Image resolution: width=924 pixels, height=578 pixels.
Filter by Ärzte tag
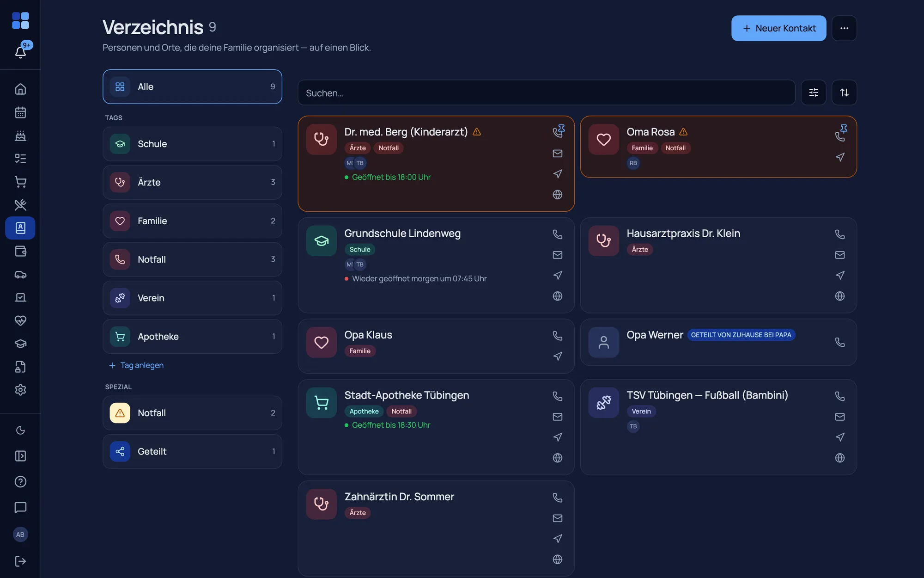tap(192, 182)
